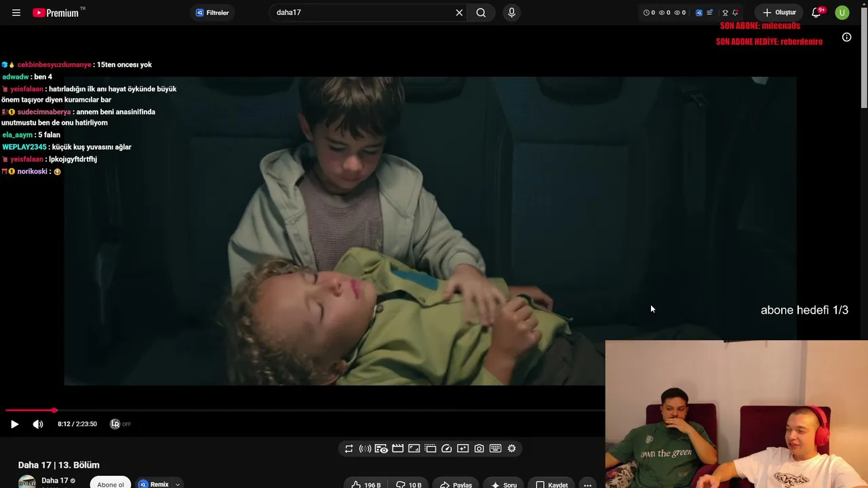868x488 pixels.
Task: Click chat username norikoski
Action: 33,171
